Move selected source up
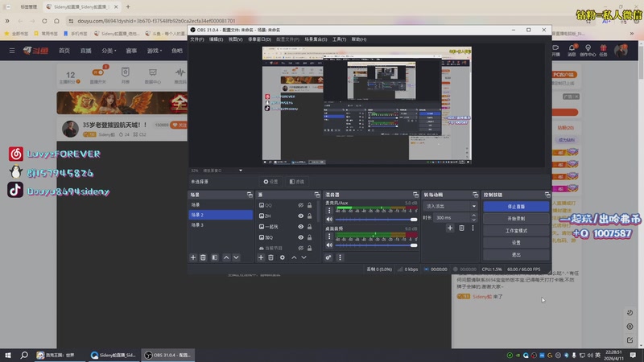644x362 pixels. tap(294, 257)
